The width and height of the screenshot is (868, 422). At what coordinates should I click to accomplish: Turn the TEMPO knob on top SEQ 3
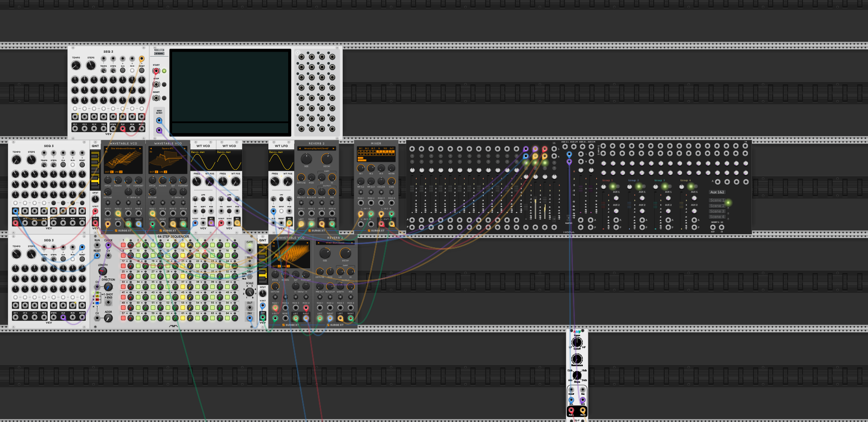click(x=76, y=65)
